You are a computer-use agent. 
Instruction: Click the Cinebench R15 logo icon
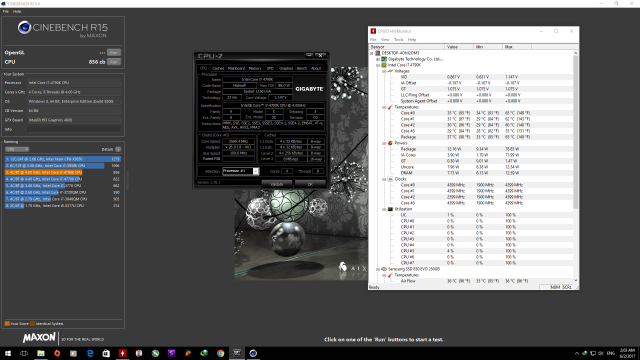(x=24, y=27)
